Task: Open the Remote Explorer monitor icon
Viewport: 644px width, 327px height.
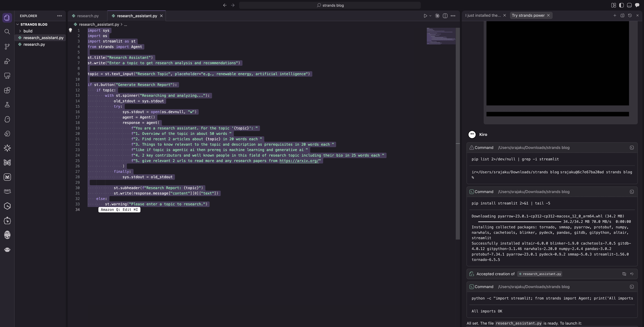Action: [x=7, y=76]
